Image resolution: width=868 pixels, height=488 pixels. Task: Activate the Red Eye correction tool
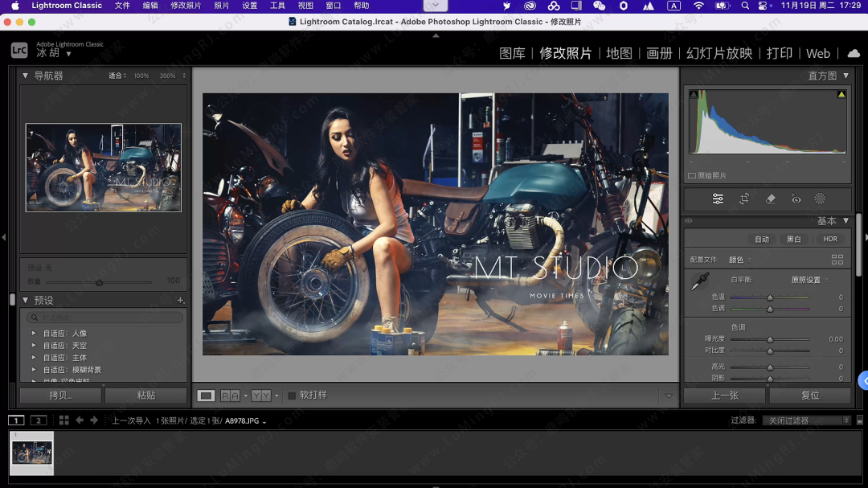click(796, 199)
